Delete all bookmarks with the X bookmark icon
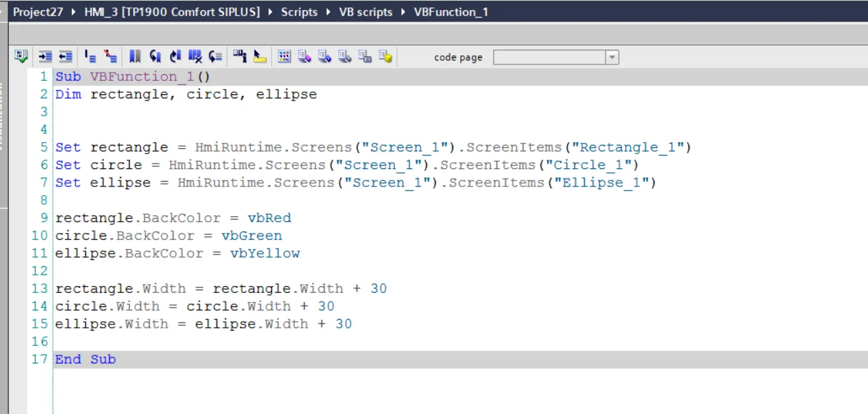Image resolution: width=868 pixels, height=414 pixels. (195, 57)
